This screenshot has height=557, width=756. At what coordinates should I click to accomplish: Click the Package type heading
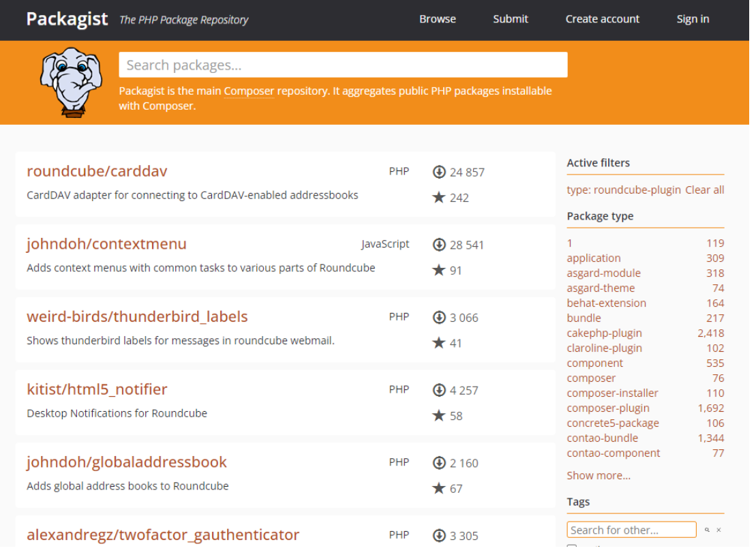click(600, 216)
